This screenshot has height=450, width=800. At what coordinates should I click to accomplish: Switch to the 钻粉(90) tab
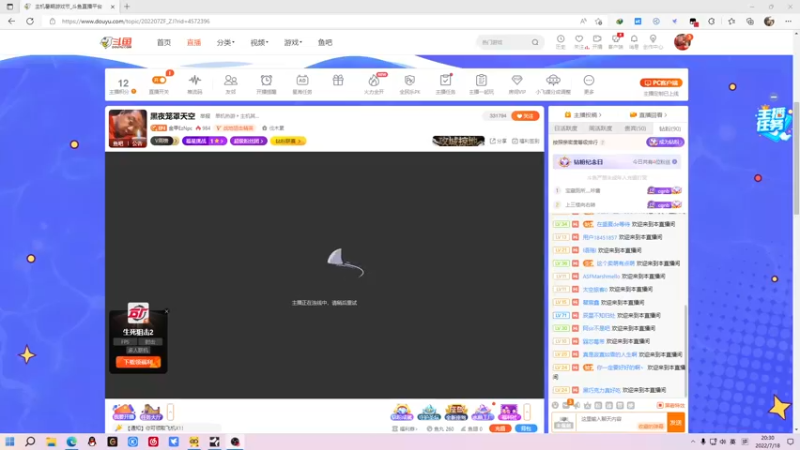click(x=670, y=129)
